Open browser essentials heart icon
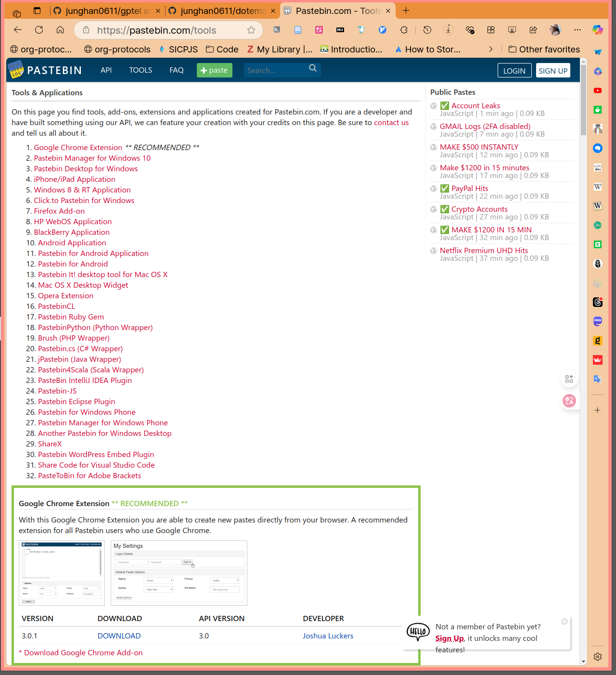Screen dimensions: 616x675 (x=470, y=30)
